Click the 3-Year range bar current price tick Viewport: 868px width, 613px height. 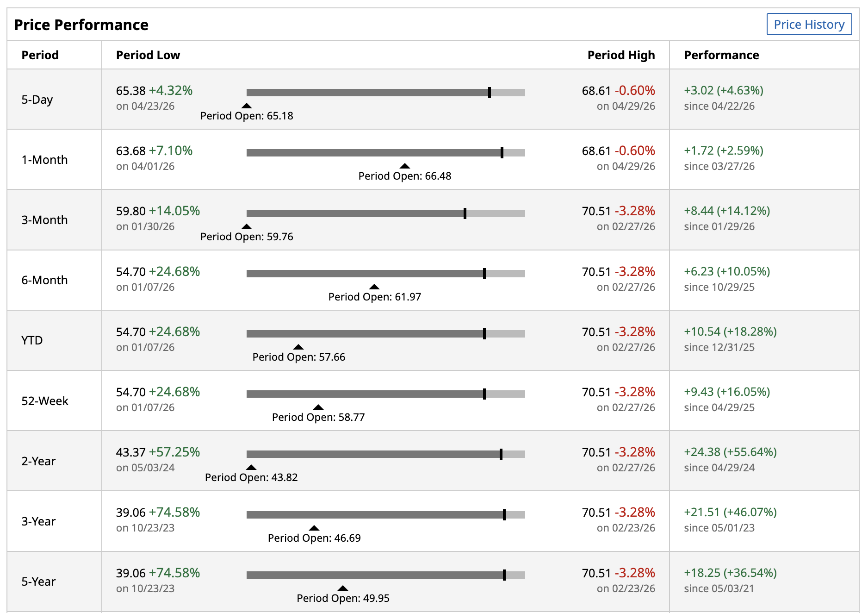click(504, 515)
